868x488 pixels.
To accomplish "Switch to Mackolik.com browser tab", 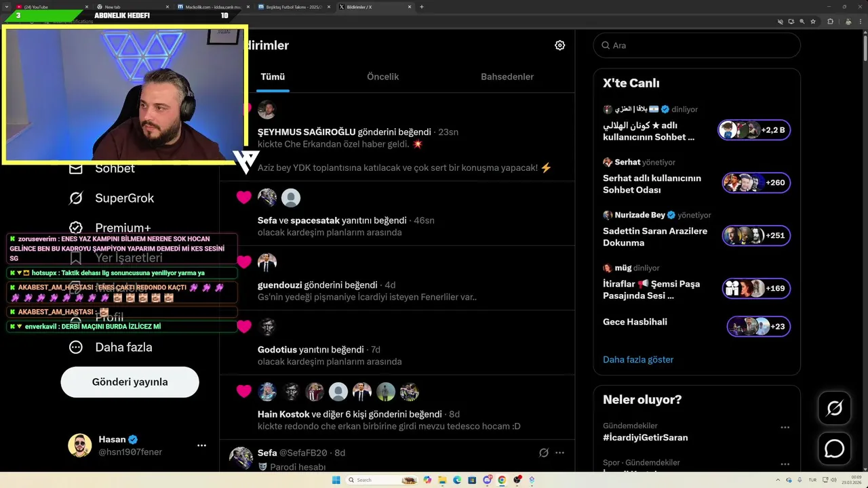I will click(x=212, y=7).
